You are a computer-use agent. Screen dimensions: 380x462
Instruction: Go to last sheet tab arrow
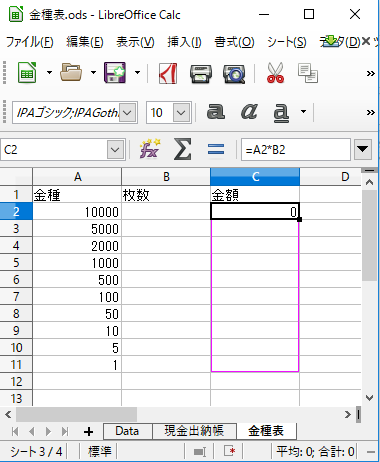[65, 432]
